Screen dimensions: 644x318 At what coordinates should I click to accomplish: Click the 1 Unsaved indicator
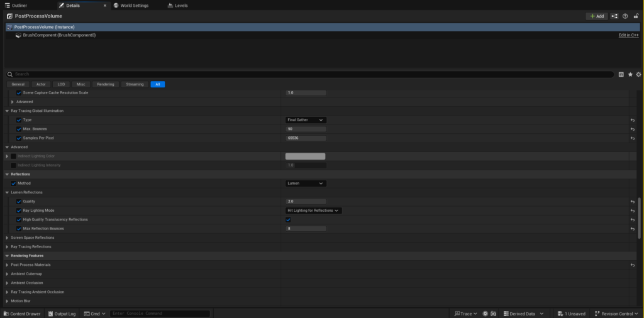coord(571,314)
